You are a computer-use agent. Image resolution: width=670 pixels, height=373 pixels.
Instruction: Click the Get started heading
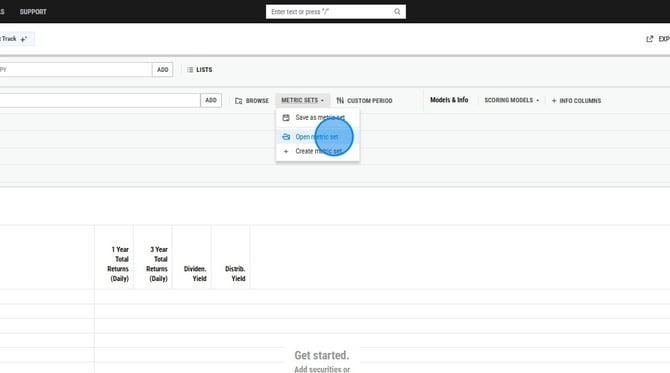click(322, 355)
